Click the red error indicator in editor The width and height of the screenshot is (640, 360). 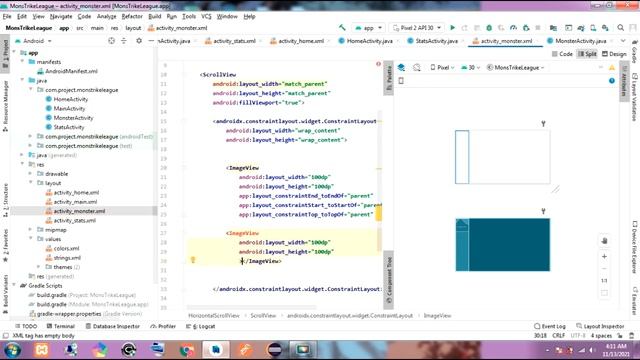378,64
